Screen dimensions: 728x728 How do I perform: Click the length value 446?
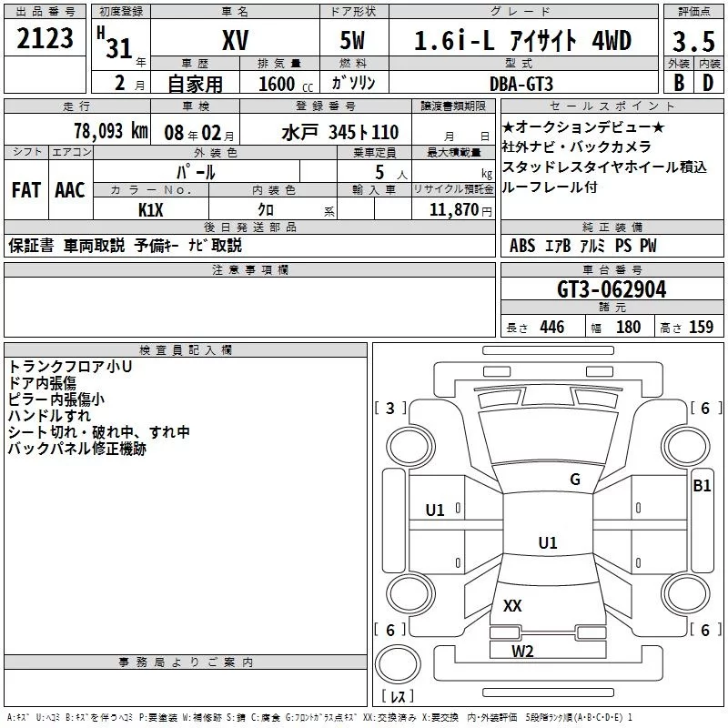click(x=552, y=327)
